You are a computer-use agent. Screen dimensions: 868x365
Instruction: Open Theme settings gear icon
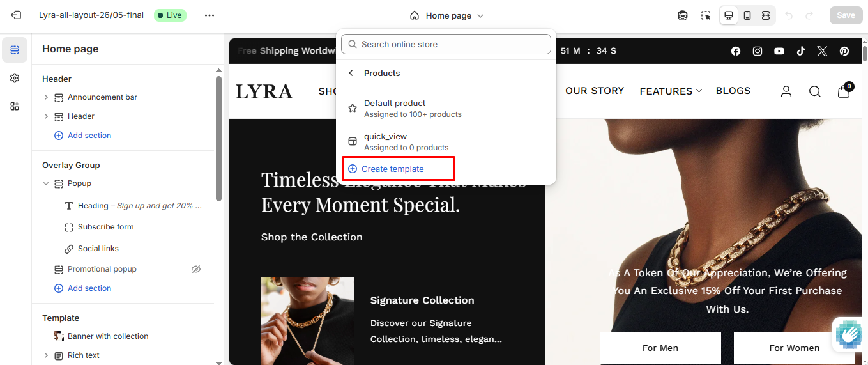coord(15,78)
